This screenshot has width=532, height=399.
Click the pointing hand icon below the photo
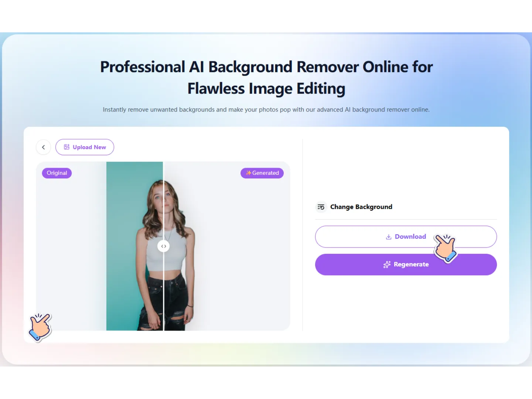click(40, 327)
